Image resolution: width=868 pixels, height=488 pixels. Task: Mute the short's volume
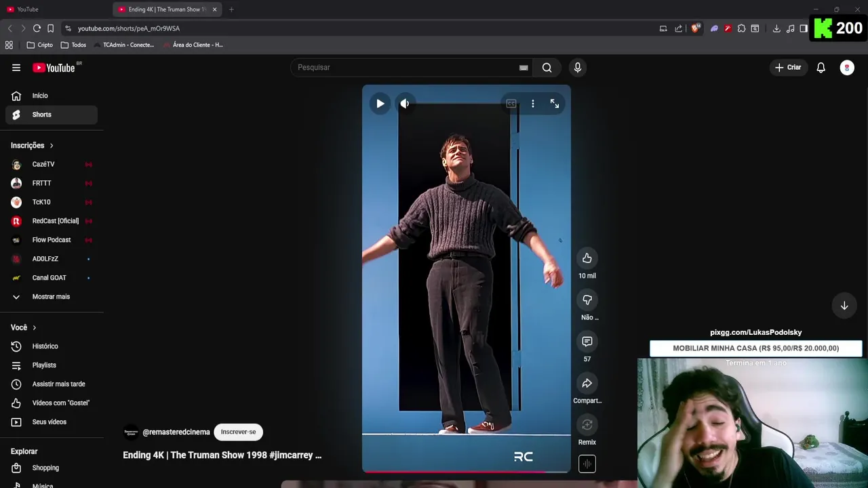(405, 104)
